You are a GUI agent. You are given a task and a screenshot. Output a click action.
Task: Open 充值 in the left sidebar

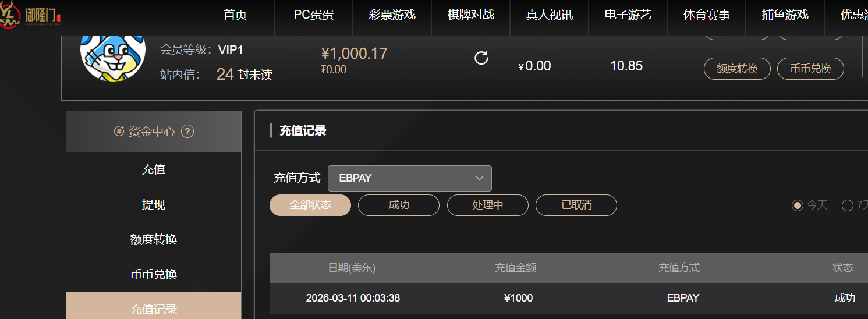point(153,169)
